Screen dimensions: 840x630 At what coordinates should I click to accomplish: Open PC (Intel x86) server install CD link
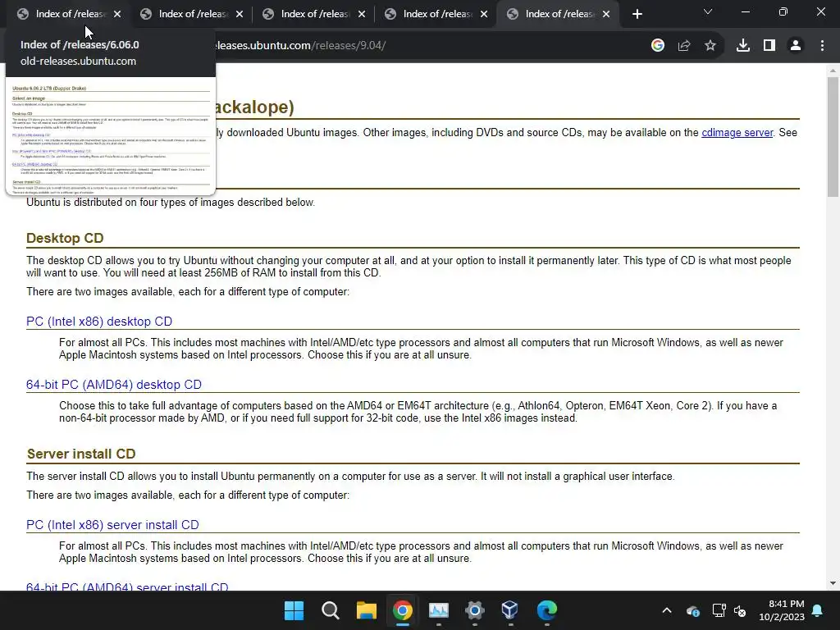click(x=112, y=525)
